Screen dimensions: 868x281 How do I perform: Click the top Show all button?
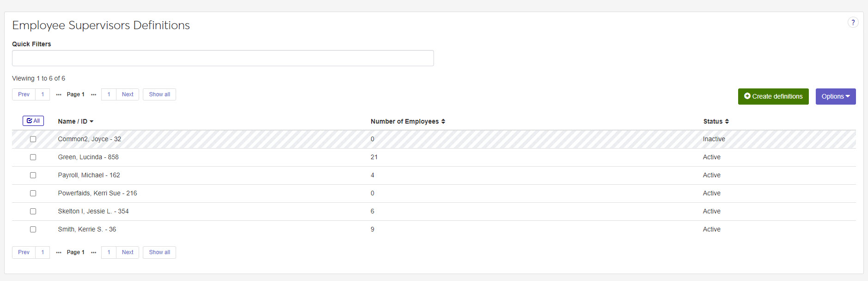coord(159,94)
